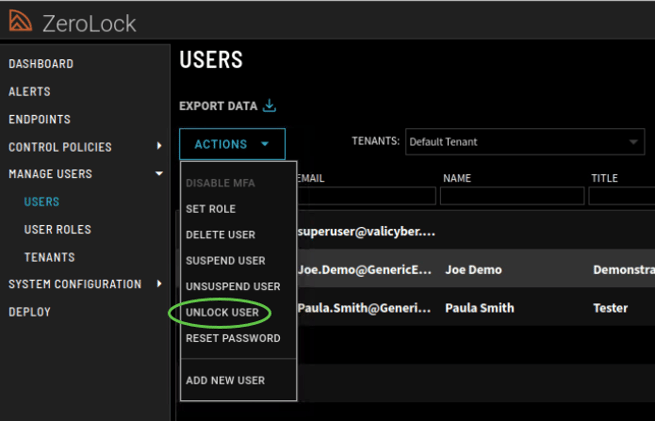Click the Name column filter field
The image size is (655, 421).
[512, 196]
